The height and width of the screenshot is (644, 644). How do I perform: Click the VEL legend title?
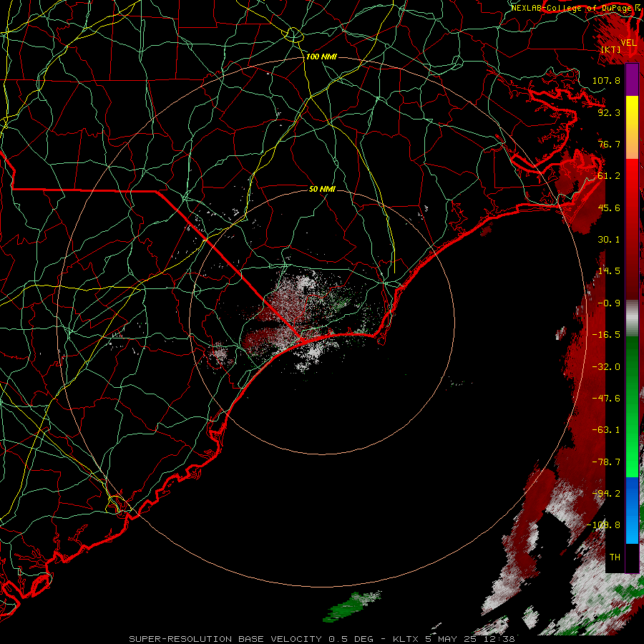point(629,42)
